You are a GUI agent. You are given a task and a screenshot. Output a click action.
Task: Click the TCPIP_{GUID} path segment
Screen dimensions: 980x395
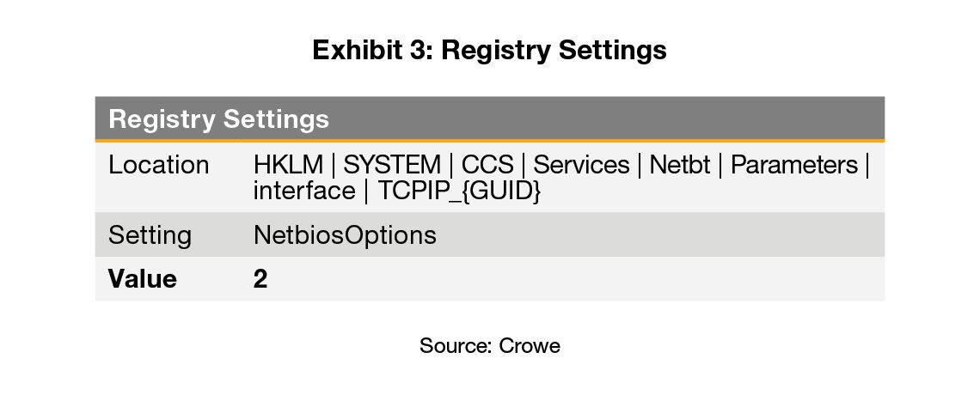(x=459, y=191)
